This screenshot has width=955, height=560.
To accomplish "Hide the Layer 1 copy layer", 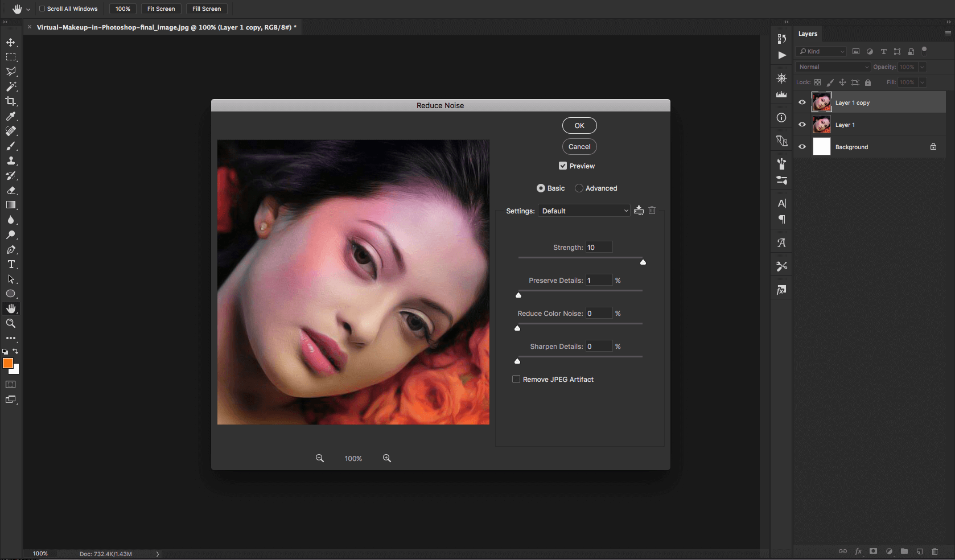I will (x=802, y=102).
